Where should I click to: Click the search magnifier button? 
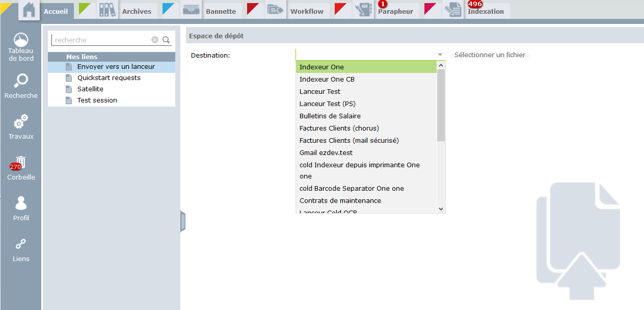(166, 40)
